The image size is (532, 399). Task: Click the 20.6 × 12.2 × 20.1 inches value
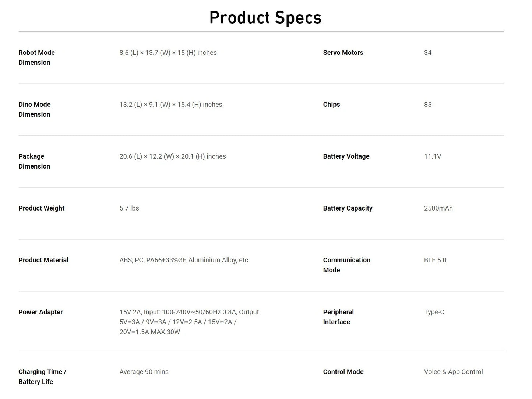173,156
